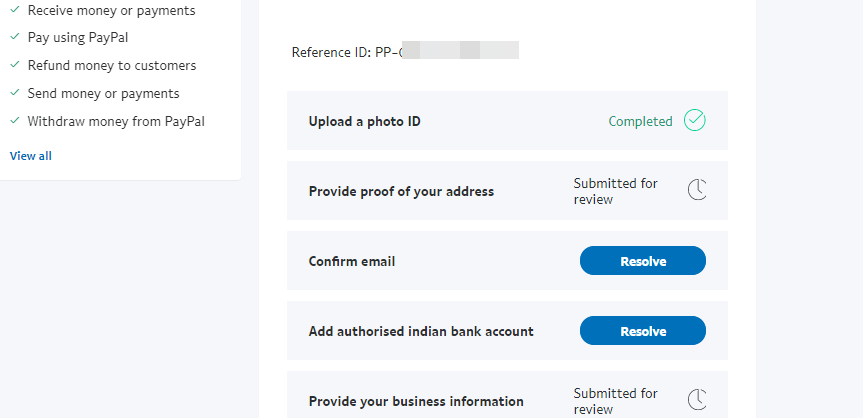Click the checkmark beside Refund money to customers
This screenshot has width=863, height=418.
tap(15, 66)
